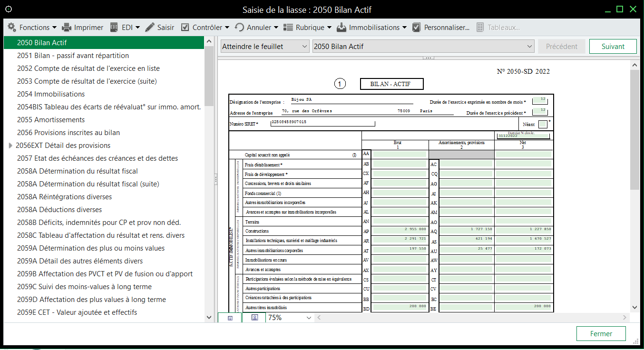Open the 2050 Bilan Actif feuillet combo box
Viewport: 644px width, 350px height.
(424, 47)
